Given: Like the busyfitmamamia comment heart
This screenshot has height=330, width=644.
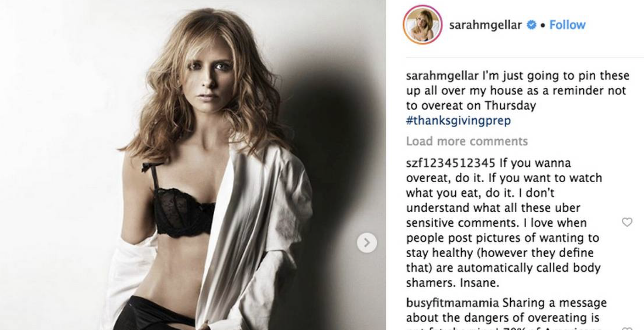Looking at the screenshot, I should pyautogui.click(x=627, y=328).
